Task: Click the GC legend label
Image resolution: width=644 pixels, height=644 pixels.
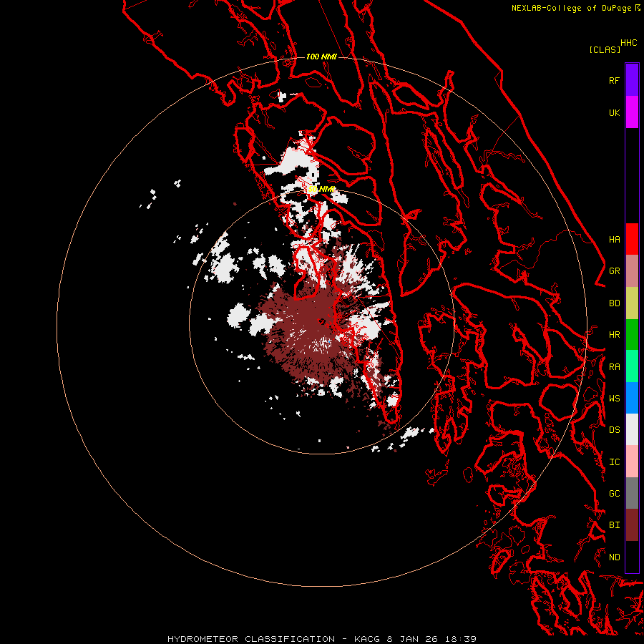Action: click(614, 493)
